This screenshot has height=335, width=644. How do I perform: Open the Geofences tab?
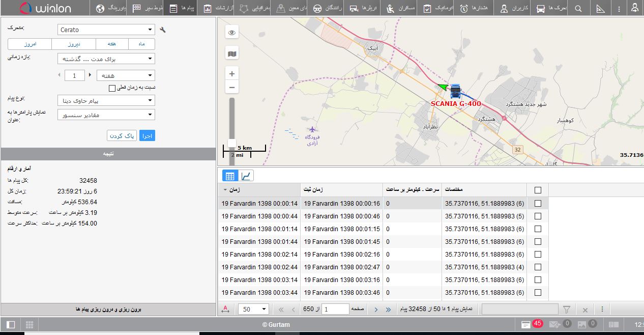[253, 8]
